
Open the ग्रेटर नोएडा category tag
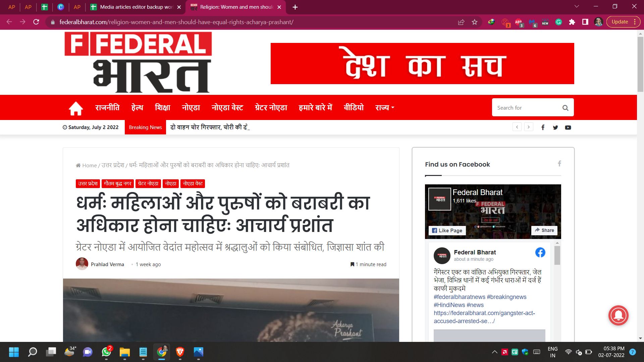[x=148, y=184]
